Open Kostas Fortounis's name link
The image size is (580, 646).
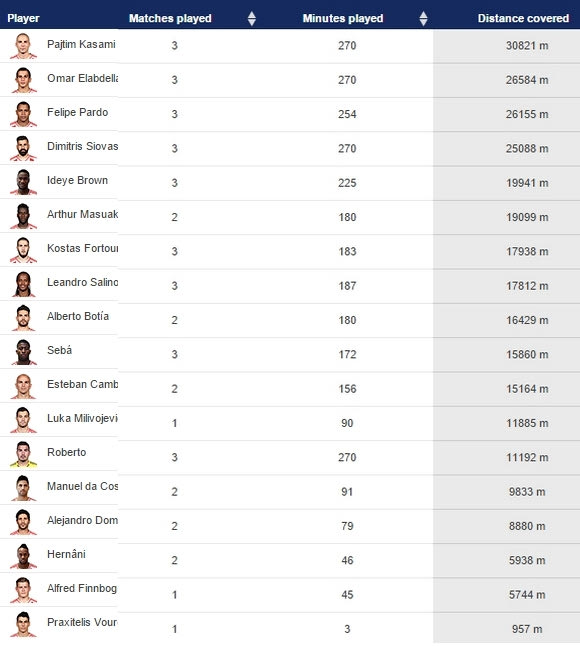click(x=82, y=248)
